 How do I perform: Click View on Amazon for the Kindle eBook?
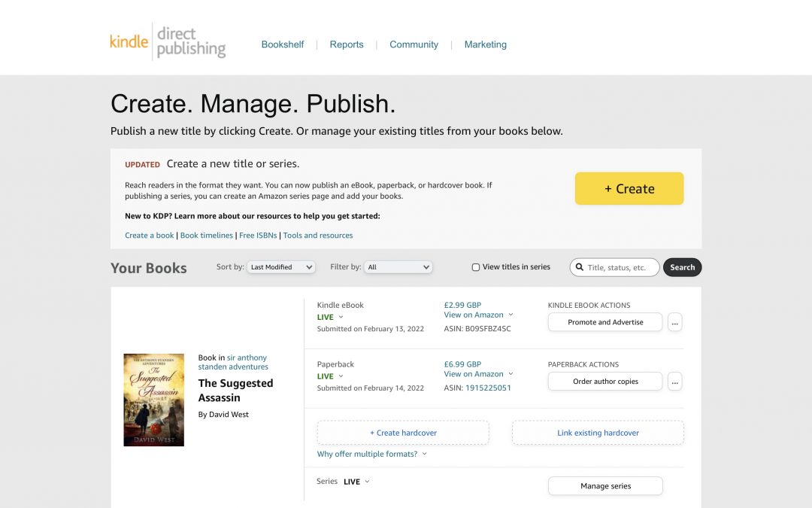pos(474,315)
